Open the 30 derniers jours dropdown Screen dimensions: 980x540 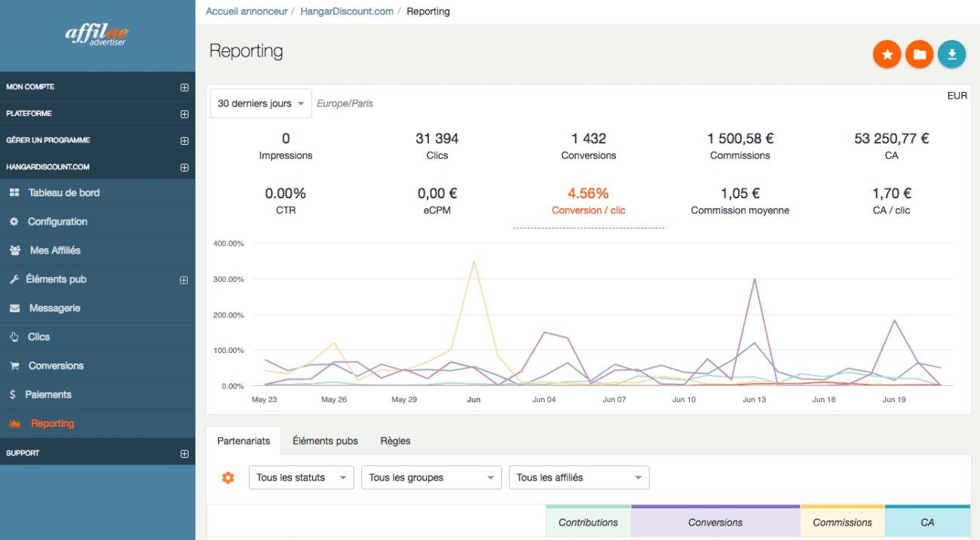[261, 103]
